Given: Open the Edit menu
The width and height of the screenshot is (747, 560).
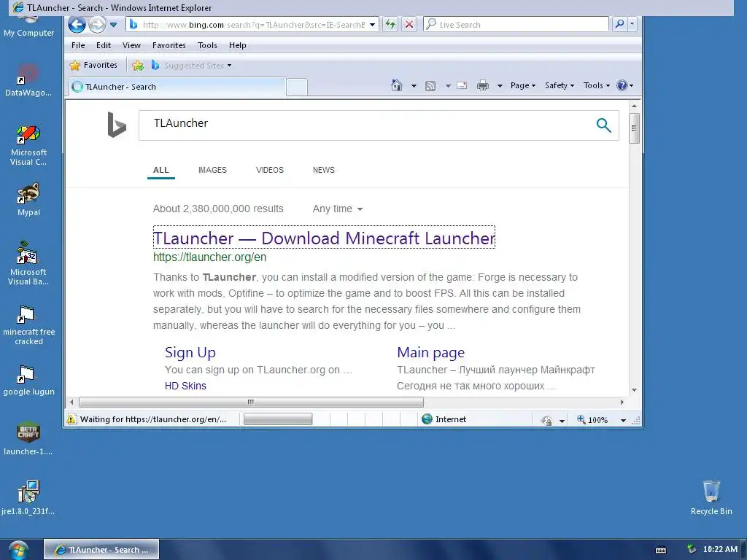Looking at the screenshot, I should [x=104, y=45].
